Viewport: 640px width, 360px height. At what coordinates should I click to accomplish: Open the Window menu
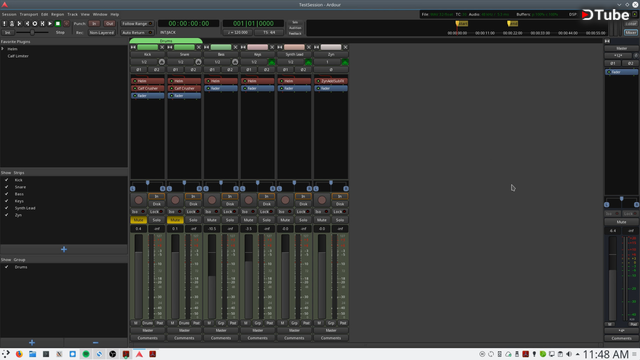point(100,14)
